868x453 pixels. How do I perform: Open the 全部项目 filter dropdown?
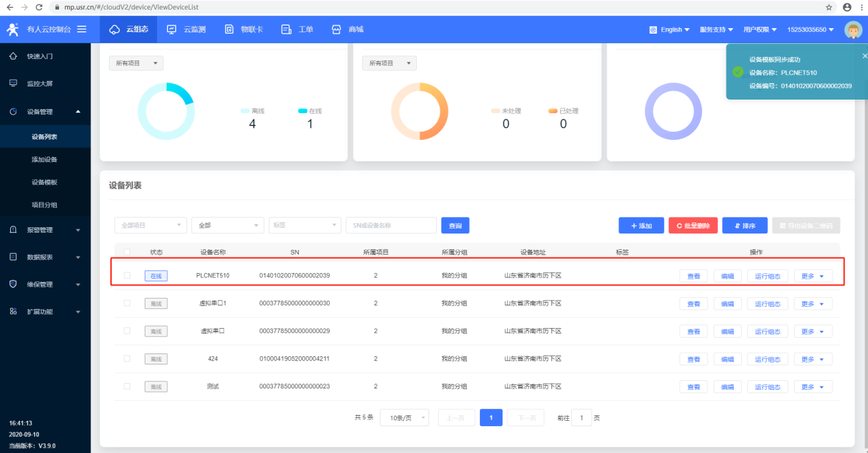pos(150,225)
